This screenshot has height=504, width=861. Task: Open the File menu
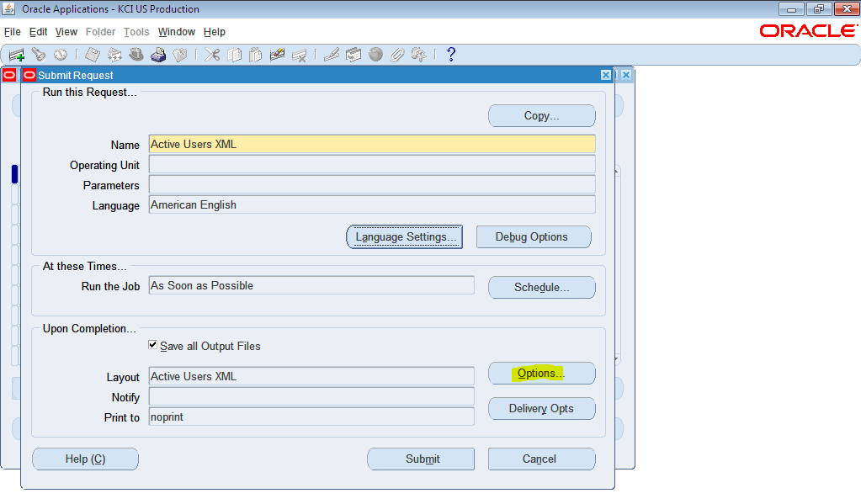click(12, 32)
